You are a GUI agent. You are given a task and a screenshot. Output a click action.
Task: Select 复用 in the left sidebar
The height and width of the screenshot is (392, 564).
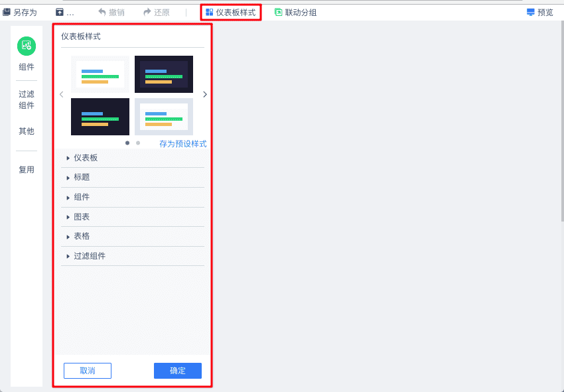coord(27,169)
